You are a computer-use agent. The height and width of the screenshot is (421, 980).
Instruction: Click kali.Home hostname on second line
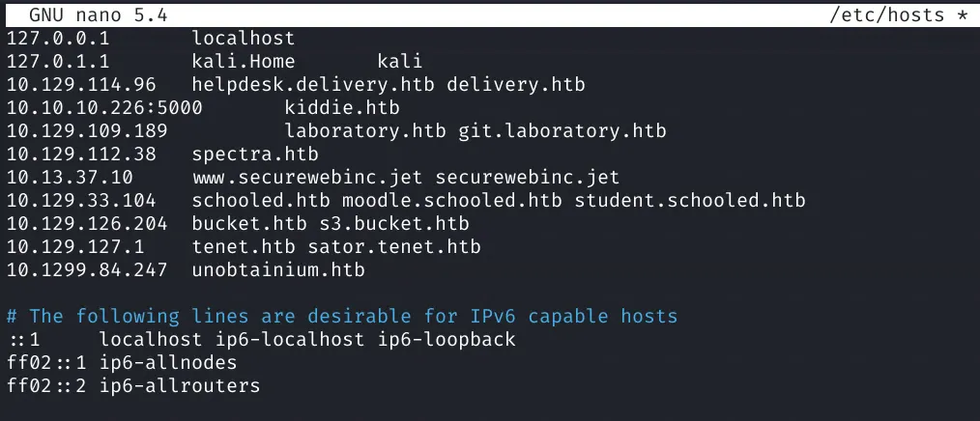coord(244,62)
